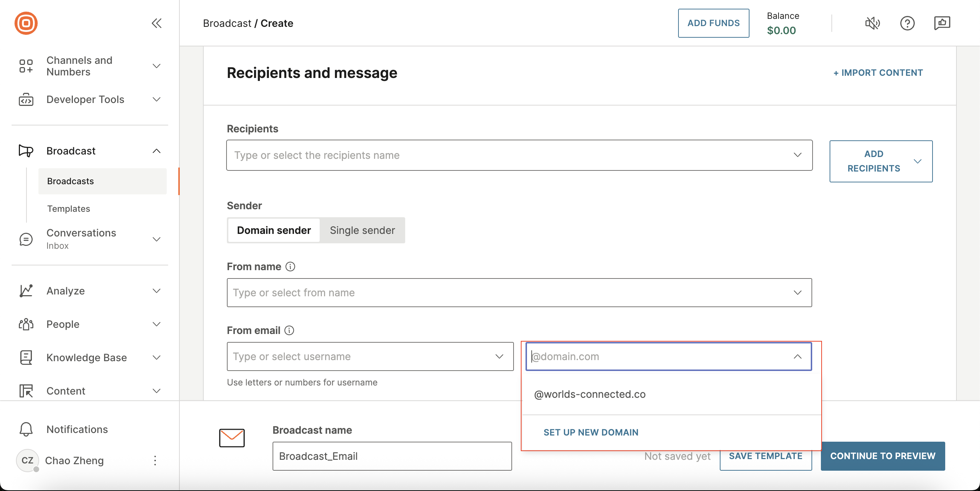The image size is (980, 491).
Task: Click the Notifications bell icon
Action: tap(26, 429)
